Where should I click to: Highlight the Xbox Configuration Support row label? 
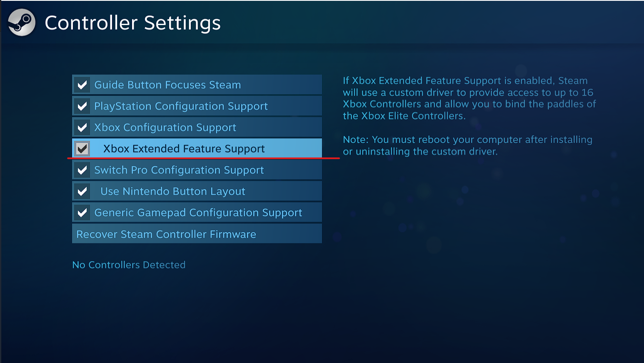(x=165, y=128)
